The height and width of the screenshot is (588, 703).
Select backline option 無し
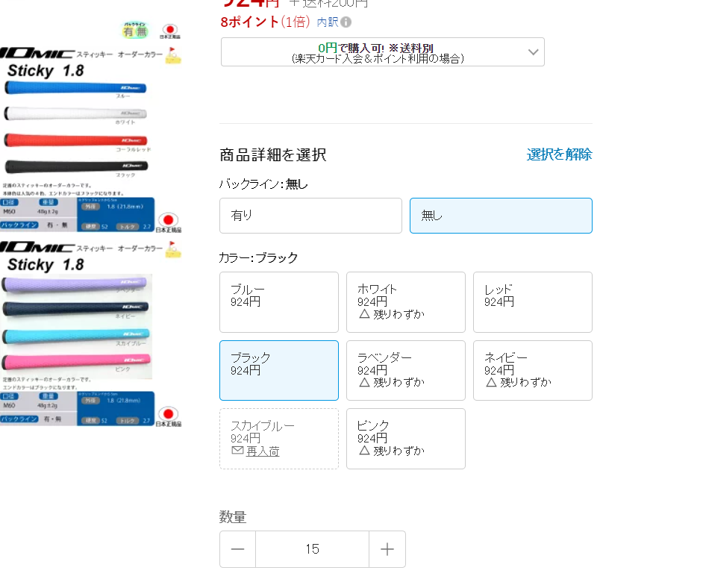pos(501,216)
